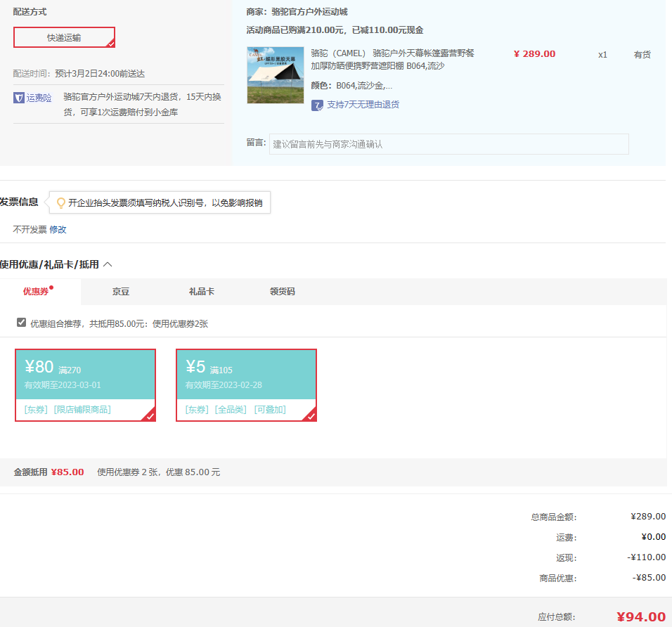This screenshot has height=627, width=672.
Task: Switch to the 京豆 tab
Action: pos(120,292)
